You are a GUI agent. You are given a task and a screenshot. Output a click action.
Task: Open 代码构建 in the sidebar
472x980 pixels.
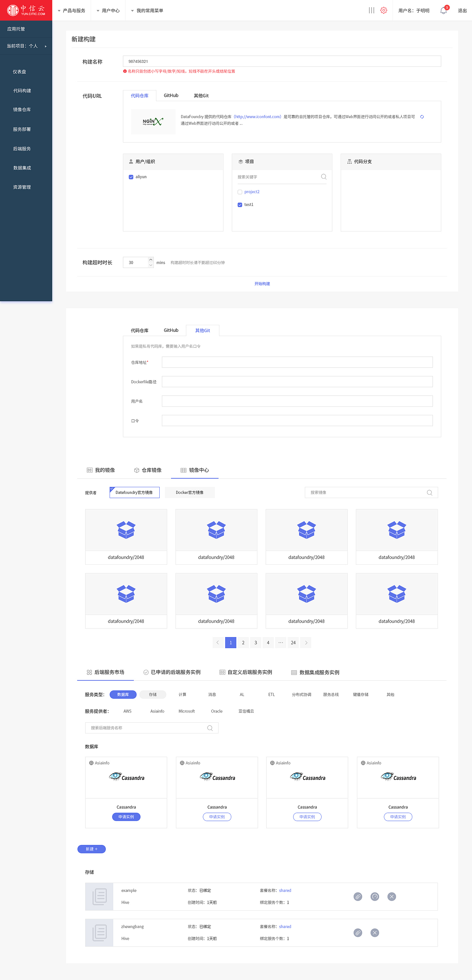[x=22, y=90]
